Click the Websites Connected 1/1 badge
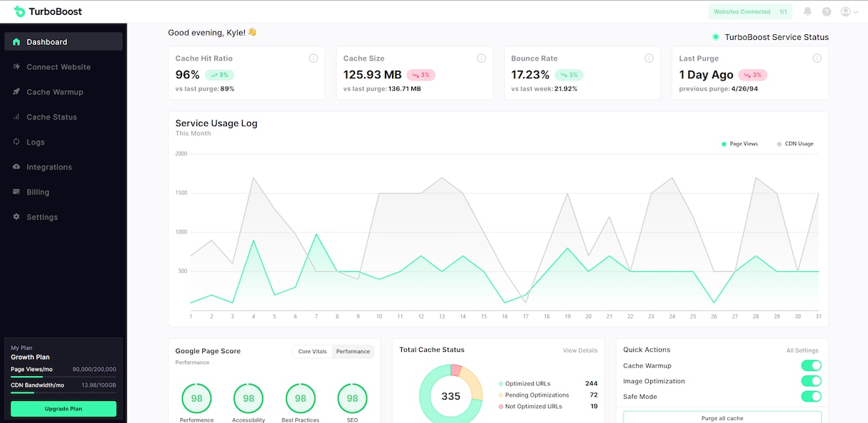The width and height of the screenshot is (868, 423). point(751,11)
